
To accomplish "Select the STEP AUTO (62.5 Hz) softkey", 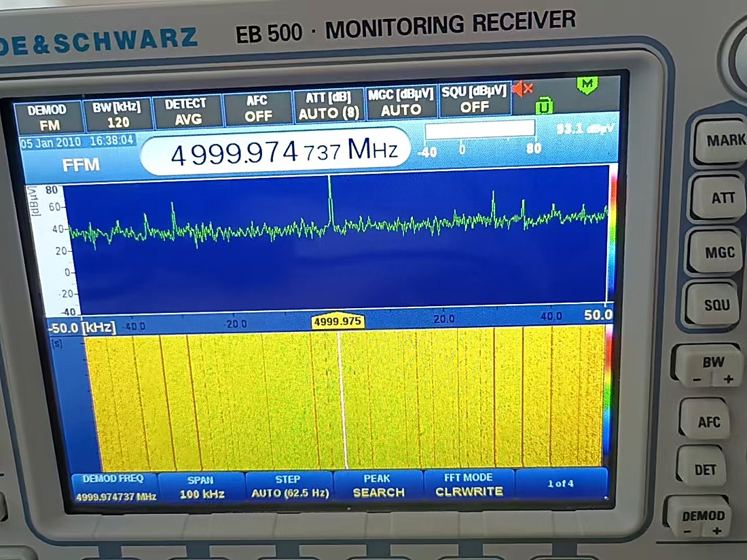I will click(290, 486).
